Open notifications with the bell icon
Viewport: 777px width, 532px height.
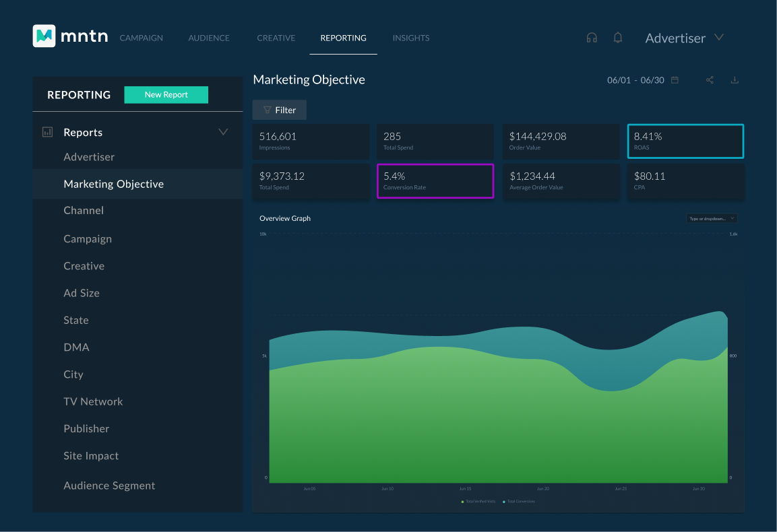(617, 38)
